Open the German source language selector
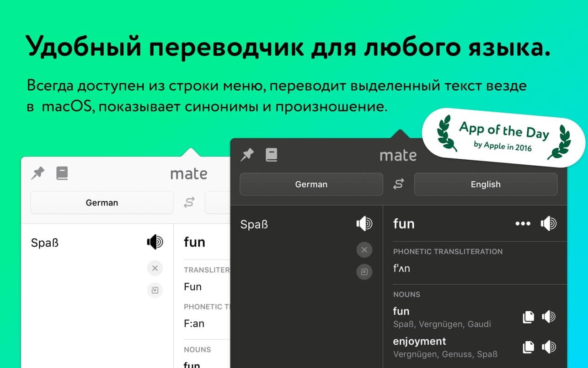The width and height of the screenshot is (588, 368). coord(311,184)
